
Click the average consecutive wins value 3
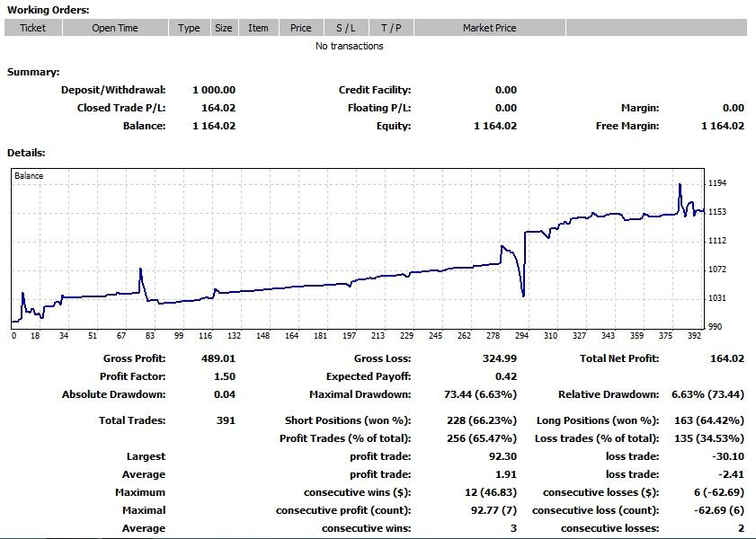pyautogui.click(x=513, y=528)
